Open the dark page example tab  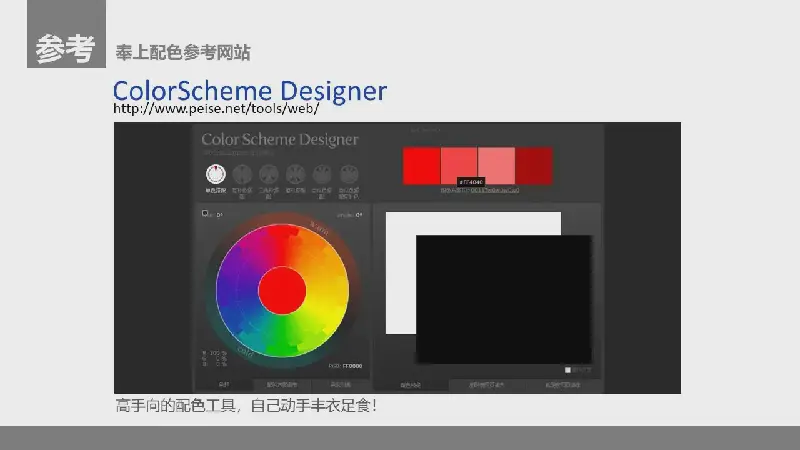[563, 385]
